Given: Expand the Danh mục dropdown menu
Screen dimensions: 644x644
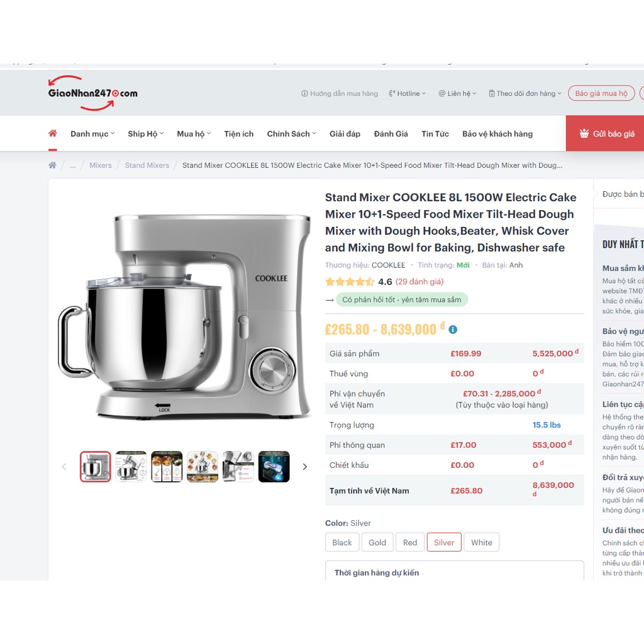Looking at the screenshot, I should [92, 134].
